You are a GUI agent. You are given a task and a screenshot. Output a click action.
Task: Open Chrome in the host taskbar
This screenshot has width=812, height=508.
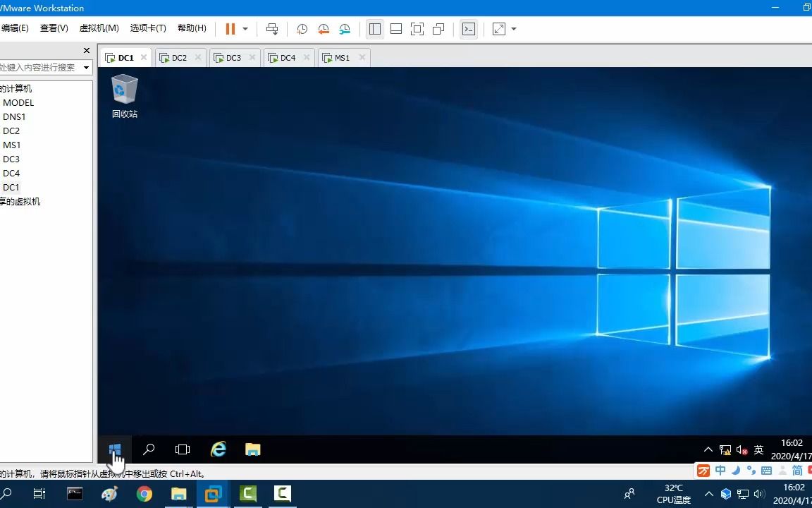[144, 494]
